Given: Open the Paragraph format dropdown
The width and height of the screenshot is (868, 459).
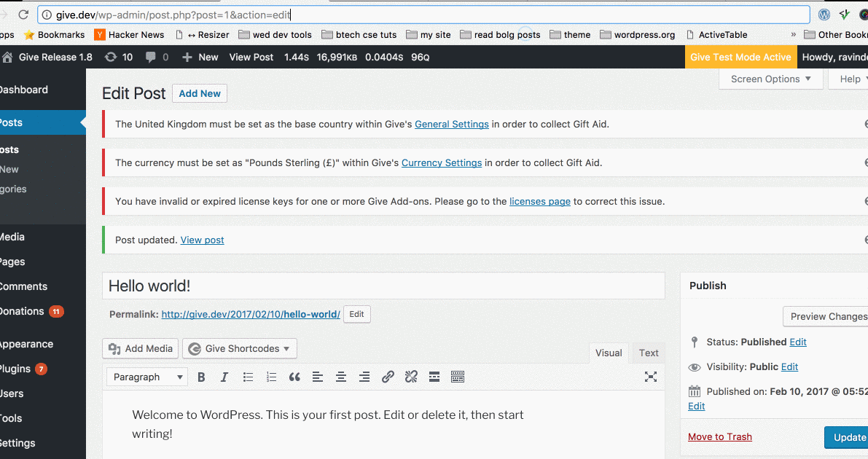Looking at the screenshot, I should coord(146,377).
